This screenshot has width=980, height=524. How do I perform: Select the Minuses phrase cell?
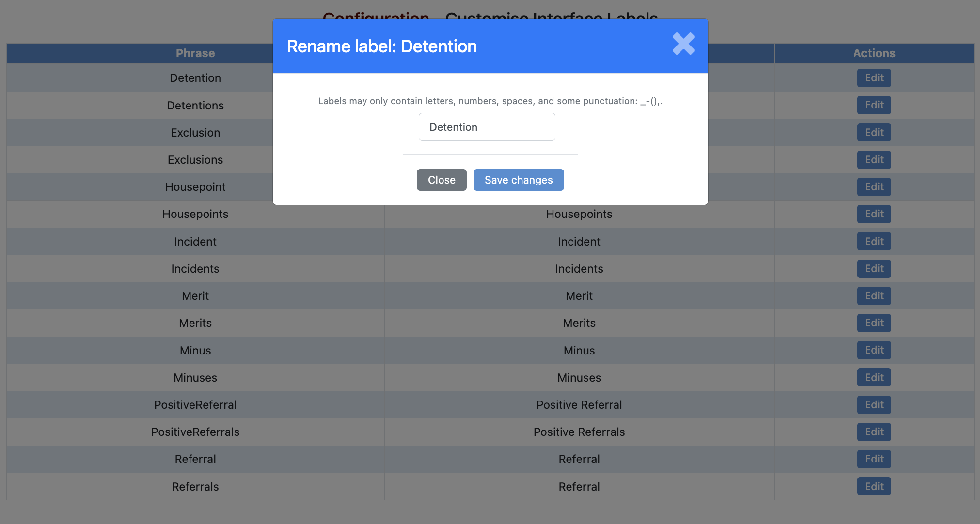pyautogui.click(x=195, y=378)
